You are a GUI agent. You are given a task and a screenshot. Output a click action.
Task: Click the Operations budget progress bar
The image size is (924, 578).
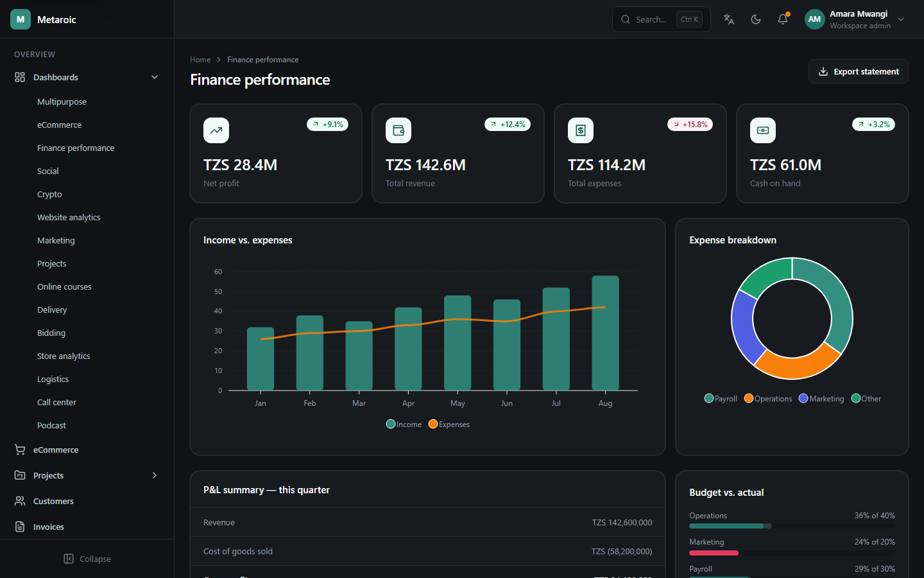point(792,526)
